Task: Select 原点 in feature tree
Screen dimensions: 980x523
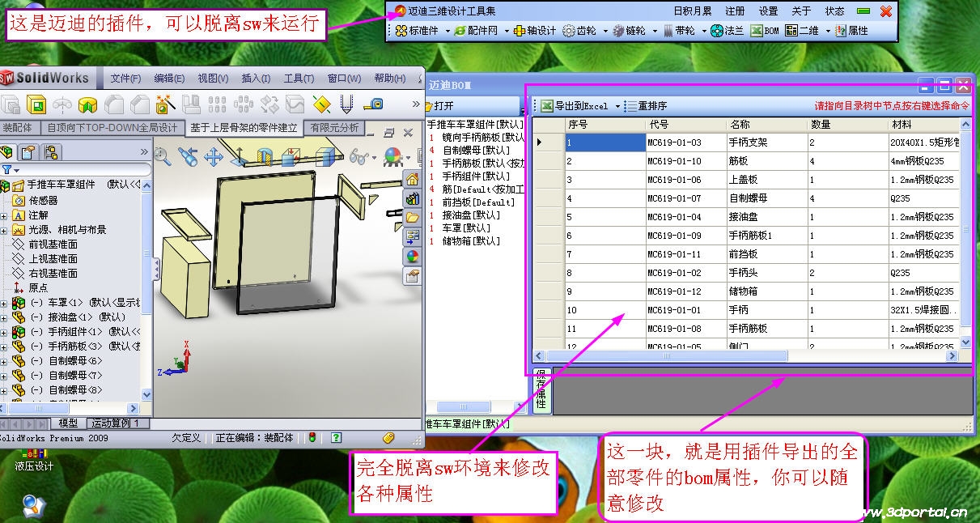Action: tap(38, 288)
